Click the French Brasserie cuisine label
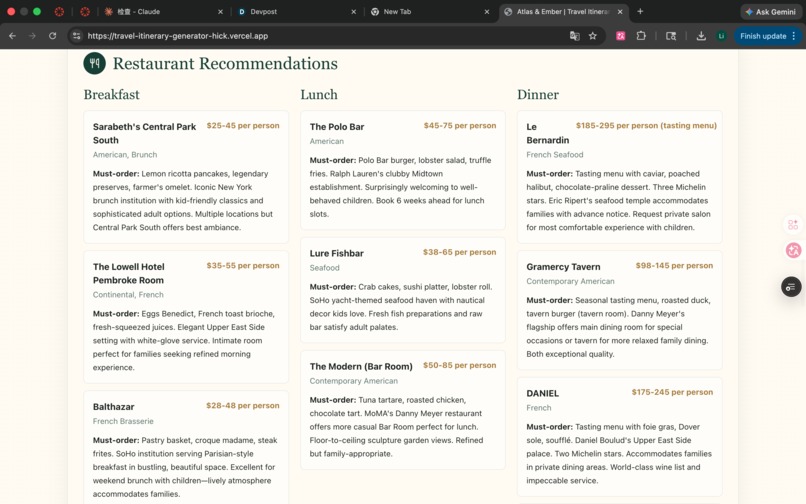Image resolution: width=806 pixels, height=504 pixels. click(x=123, y=421)
